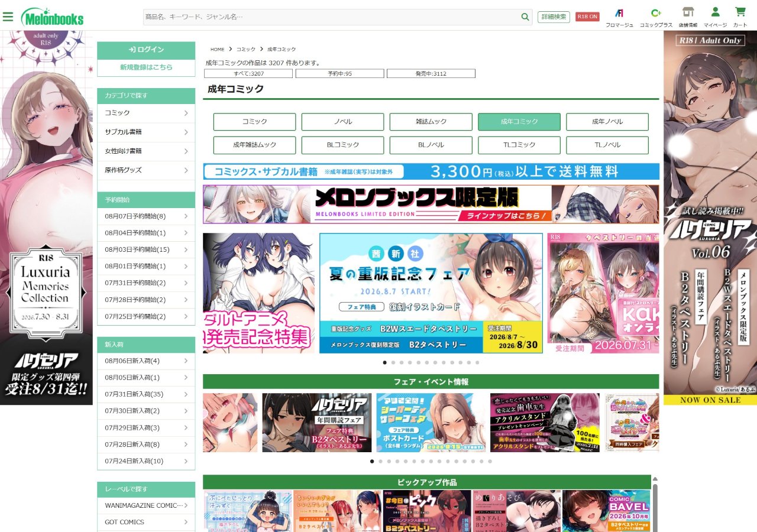Open the 新規登録はこちら link

coord(146,67)
